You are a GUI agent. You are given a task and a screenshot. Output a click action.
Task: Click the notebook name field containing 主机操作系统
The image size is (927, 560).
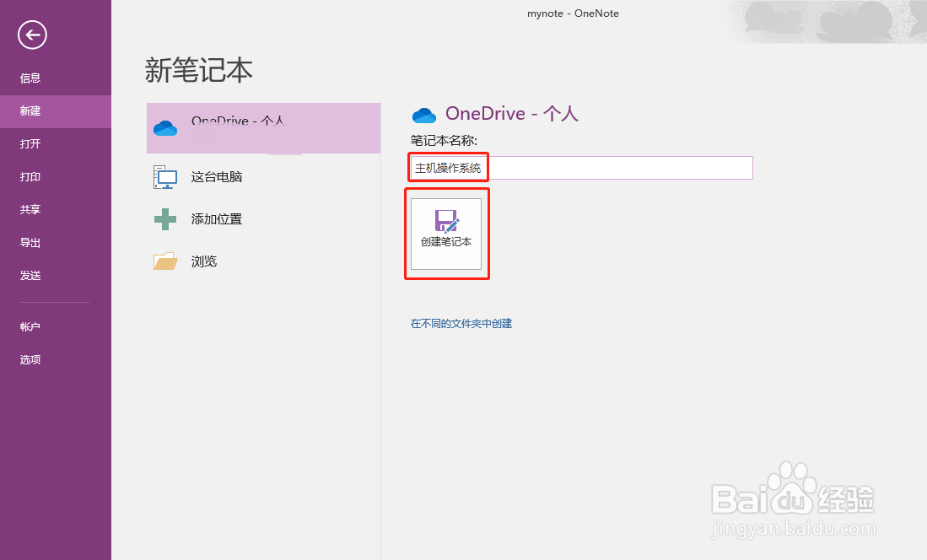coord(582,168)
